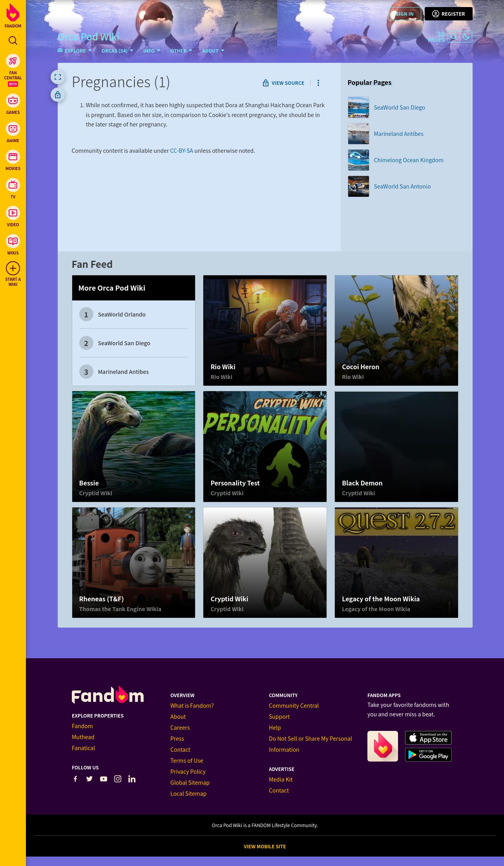Click the Fandom footer logo

(x=108, y=695)
